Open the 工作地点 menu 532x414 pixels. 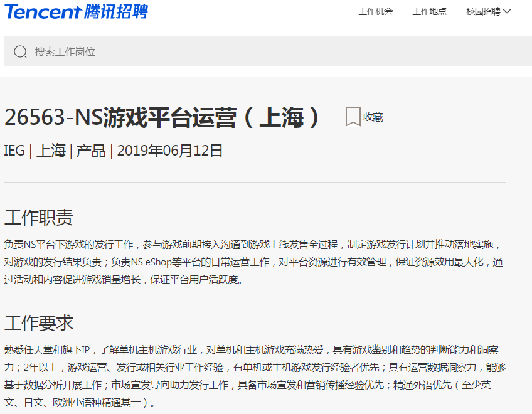pyautogui.click(x=430, y=11)
